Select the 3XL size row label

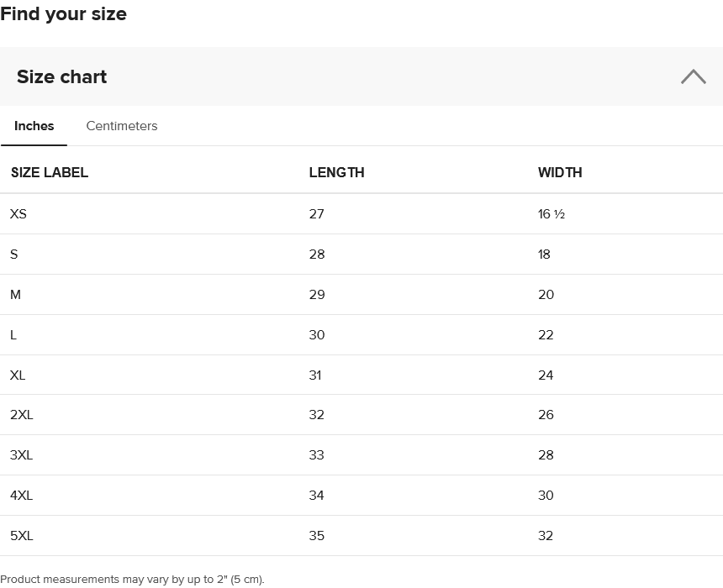(x=22, y=455)
